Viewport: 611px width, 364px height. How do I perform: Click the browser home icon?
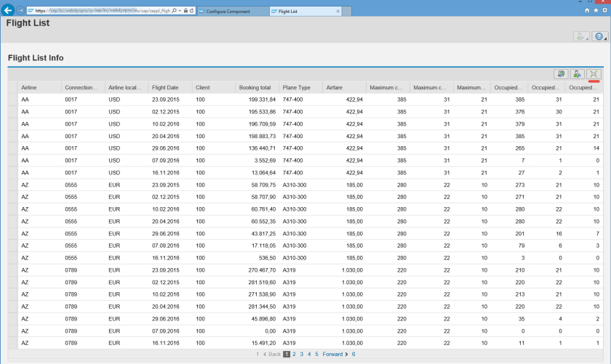587,11
